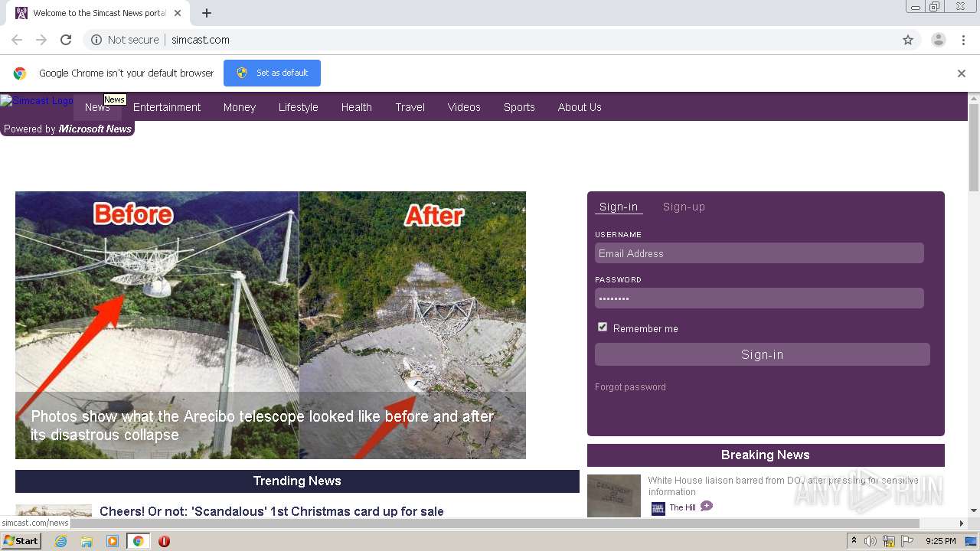Screen dimensions: 980x551
Task: Open Chrome's three-dot menu
Action: pyautogui.click(x=963, y=40)
